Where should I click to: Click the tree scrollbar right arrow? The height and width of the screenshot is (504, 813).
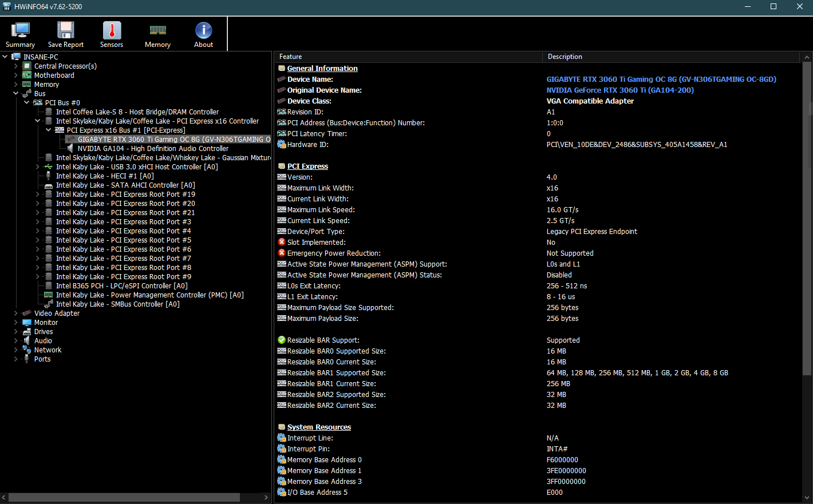[x=266, y=498]
